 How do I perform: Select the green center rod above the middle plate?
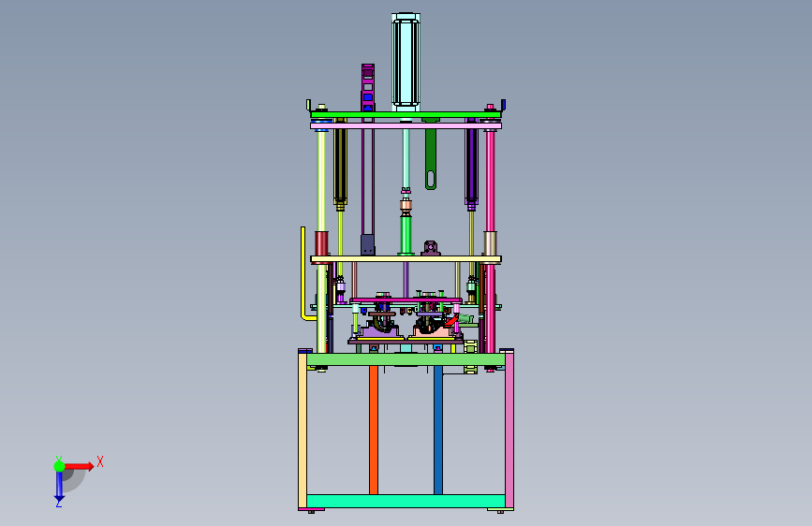point(406,235)
